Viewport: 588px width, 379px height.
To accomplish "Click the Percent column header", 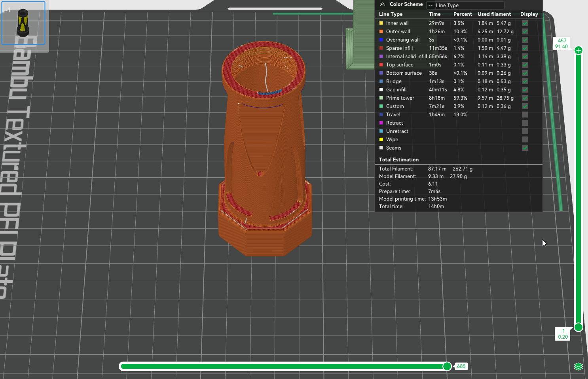I will (463, 14).
